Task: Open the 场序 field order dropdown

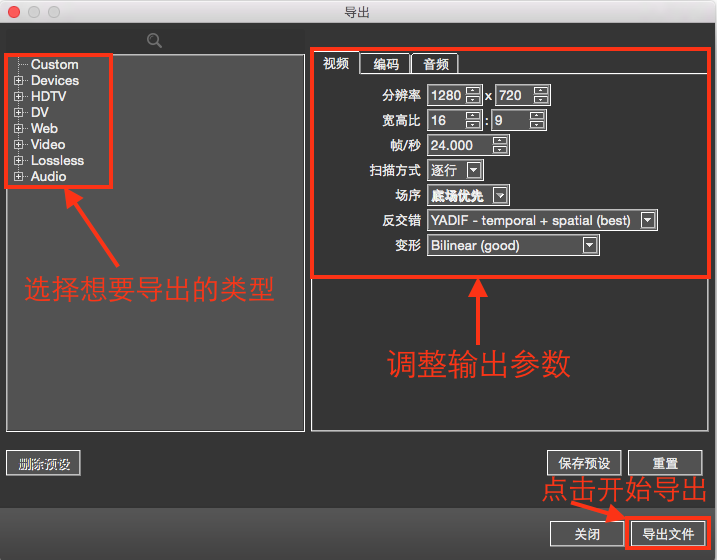Action: 468,195
